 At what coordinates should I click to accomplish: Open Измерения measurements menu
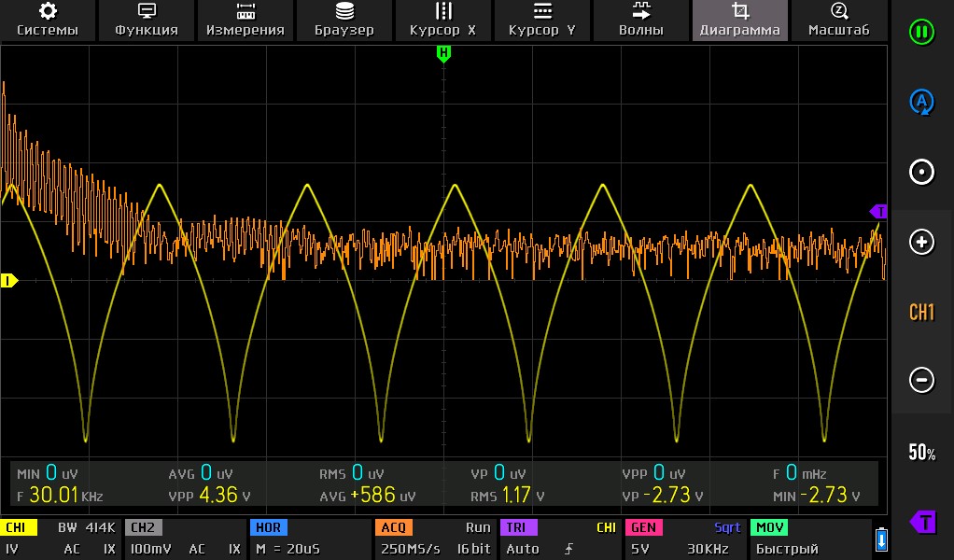click(x=246, y=20)
